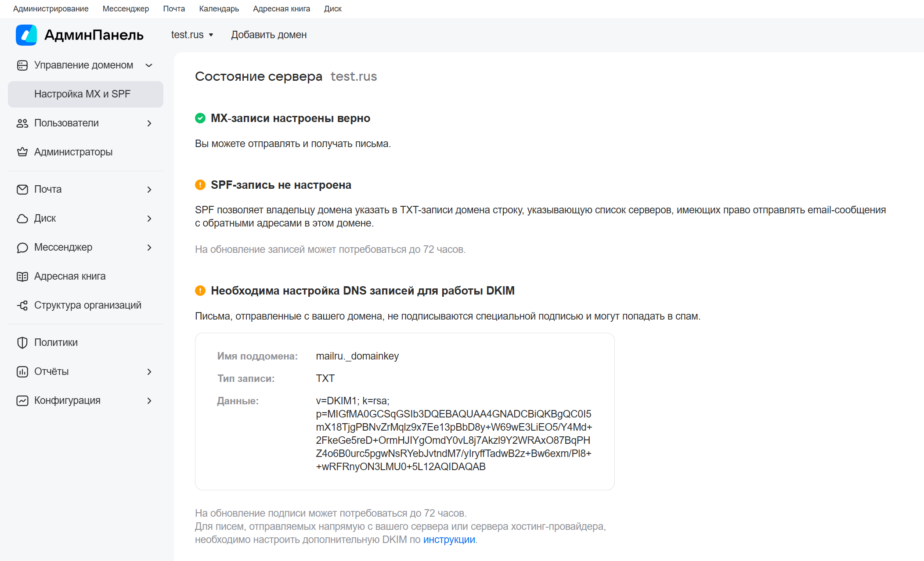This screenshot has height=561, width=924.
Task: Click the Структура организаций icon
Action: [x=22, y=306]
